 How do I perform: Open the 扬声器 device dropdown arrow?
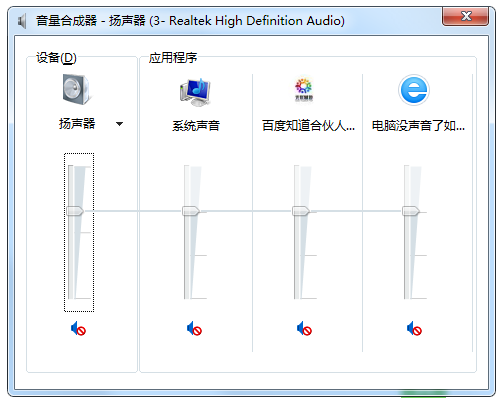click(119, 124)
